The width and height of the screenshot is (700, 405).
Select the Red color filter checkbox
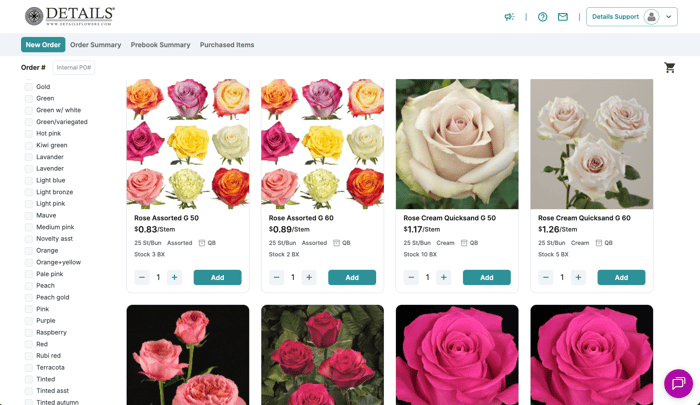pos(29,344)
